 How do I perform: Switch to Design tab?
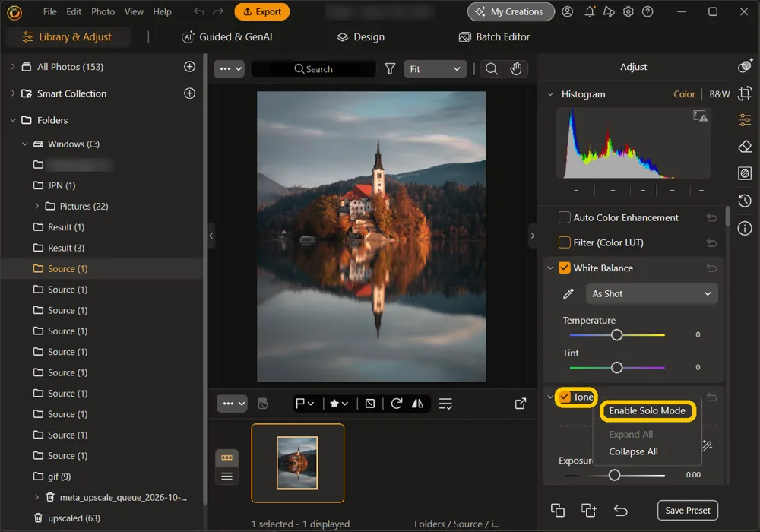pos(360,36)
